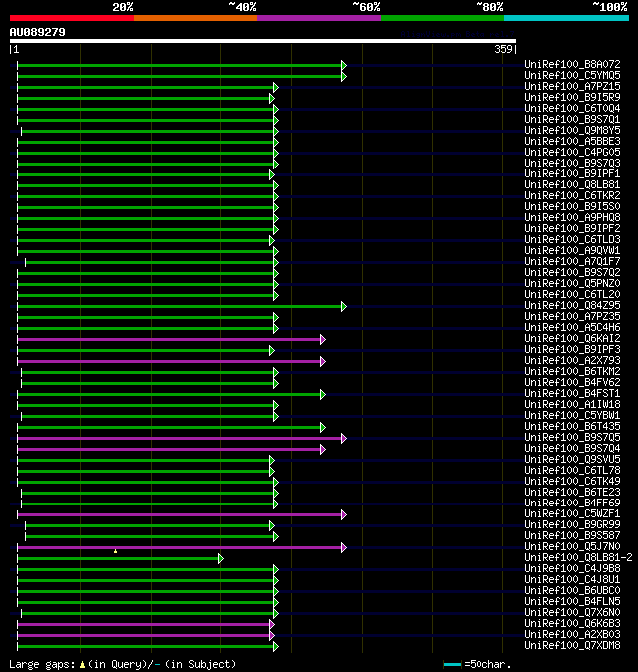Click the UniRef100_B9S7Q2 entry
Viewport: 638px width, 672px height.
(x=572, y=272)
